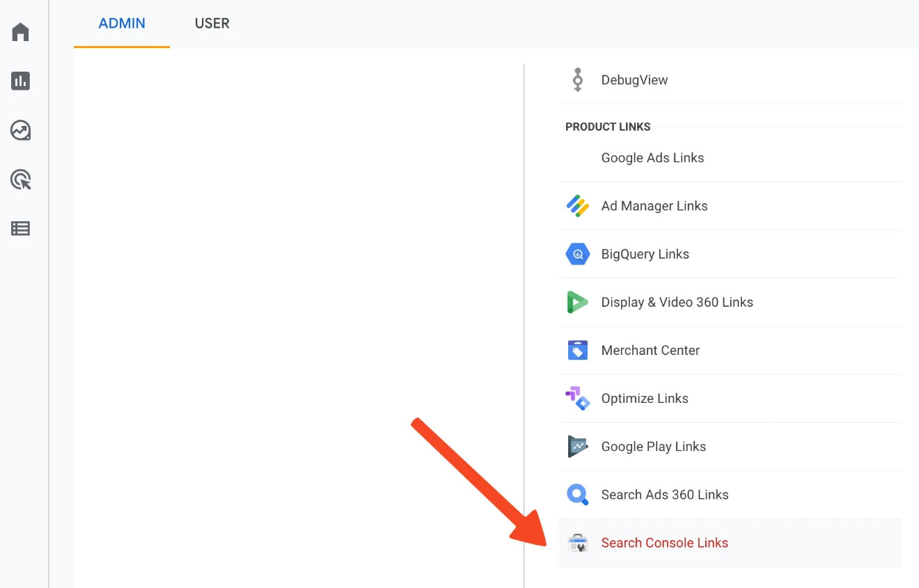Click the BigQuery hexagon icon
The image size is (919, 588).
[x=578, y=254]
